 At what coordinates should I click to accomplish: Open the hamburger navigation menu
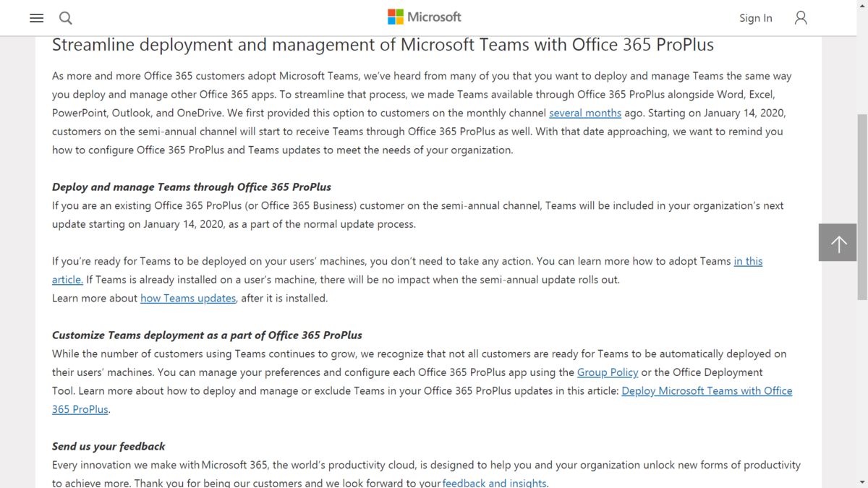tap(36, 18)
